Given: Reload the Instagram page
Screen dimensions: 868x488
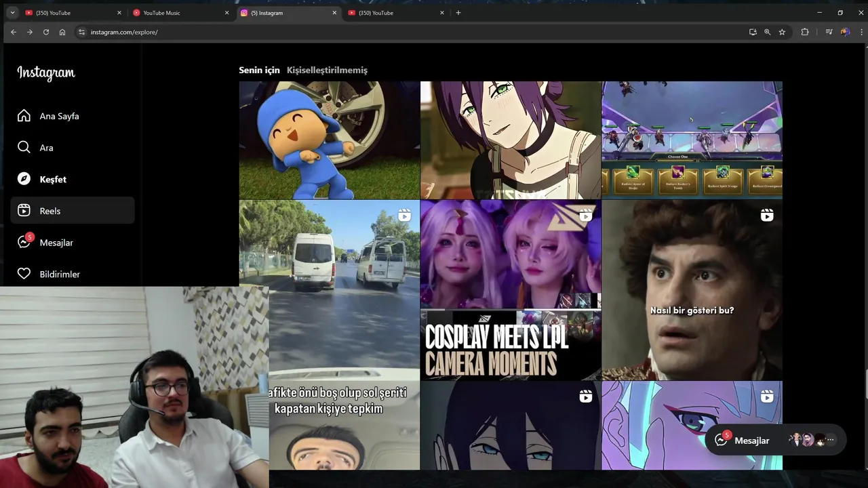Looking at the screenshot, I should coord(46,32).
